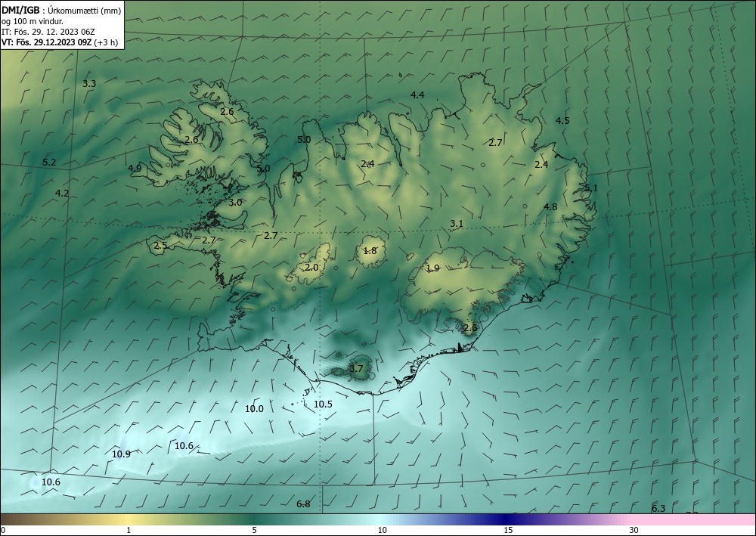756x536 pixels.
Task: Click the 'og 100 m vindur.' legend line
Action: tap(33, 21)
